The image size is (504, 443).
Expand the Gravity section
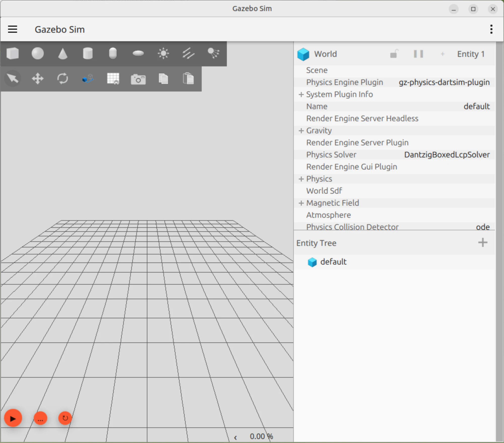(x=301, y=131)
